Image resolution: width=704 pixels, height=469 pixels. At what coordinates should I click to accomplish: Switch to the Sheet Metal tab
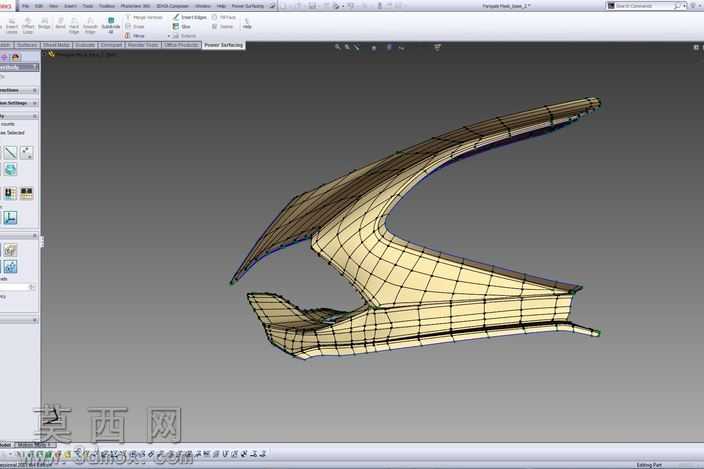(57, 45)
